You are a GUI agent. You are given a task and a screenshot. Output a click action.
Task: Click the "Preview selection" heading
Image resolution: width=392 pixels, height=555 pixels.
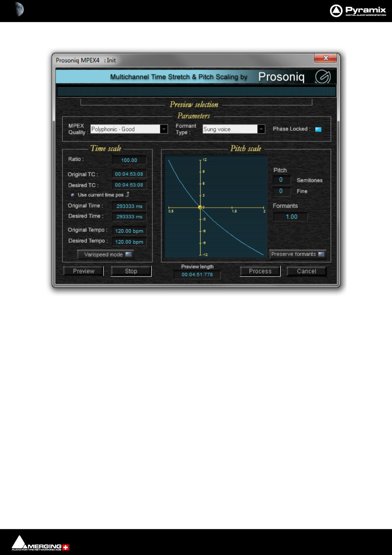[194, 104]
